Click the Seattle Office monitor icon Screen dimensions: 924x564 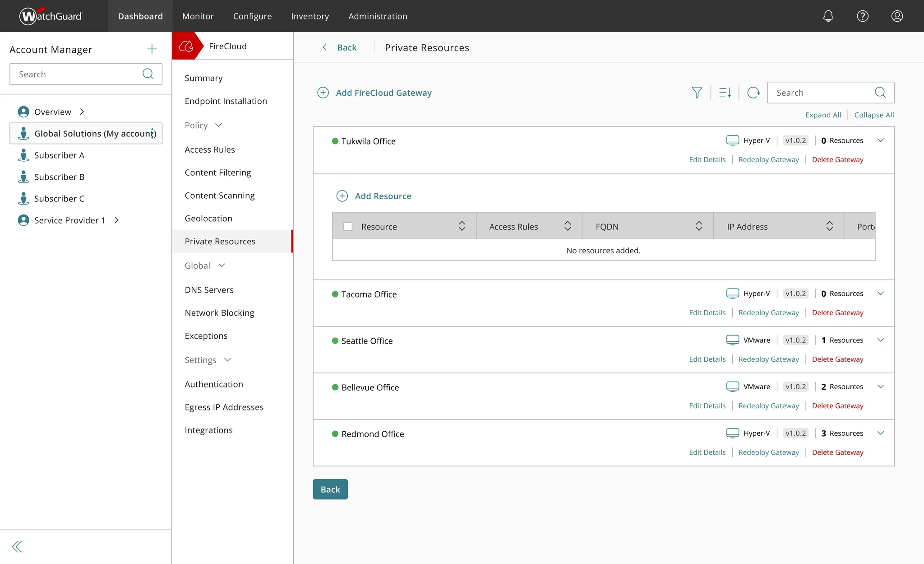(733, 340)
